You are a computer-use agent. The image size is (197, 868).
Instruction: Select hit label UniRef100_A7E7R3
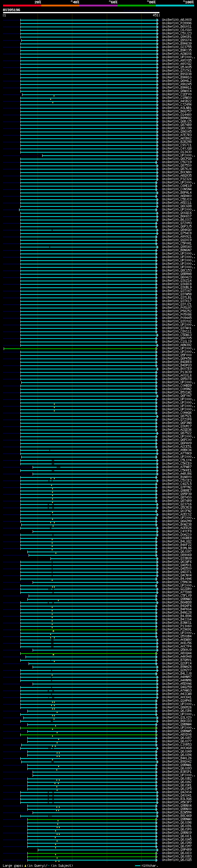pyautogui.click(x=176, y=135)
